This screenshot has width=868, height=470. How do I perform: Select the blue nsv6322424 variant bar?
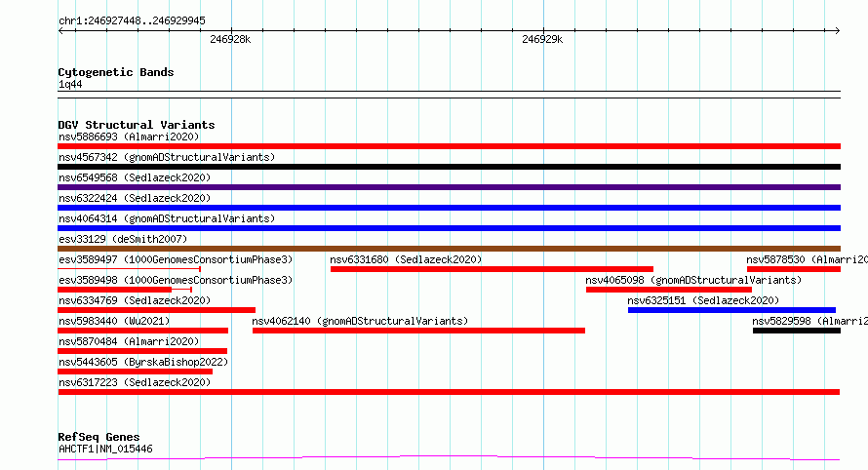click(449, 208)
